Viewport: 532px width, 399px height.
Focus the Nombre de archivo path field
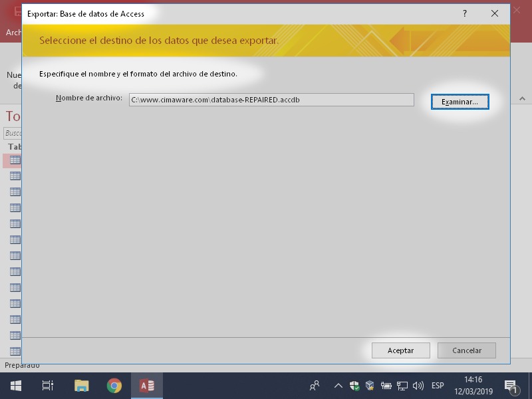click(x=271, y=100)
